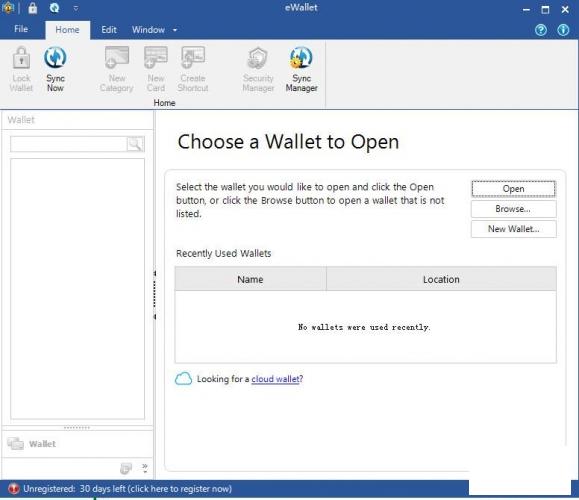Open About with the info icon

(x=563, y=30)
